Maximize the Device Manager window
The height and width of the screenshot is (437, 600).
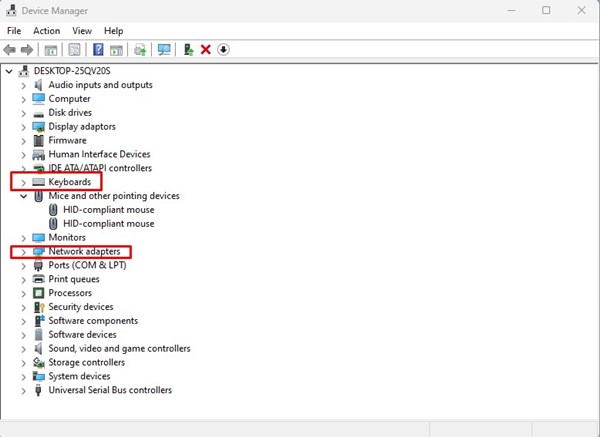[546, 10]
